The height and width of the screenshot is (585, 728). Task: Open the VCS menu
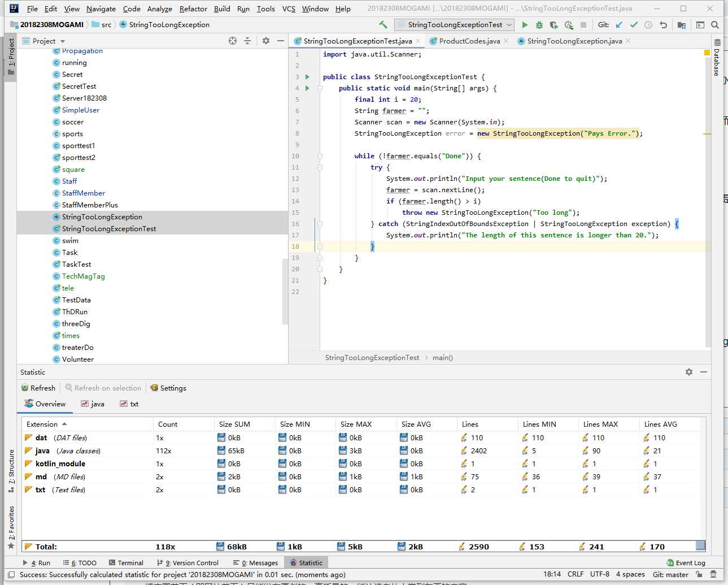tap(289, 8)
